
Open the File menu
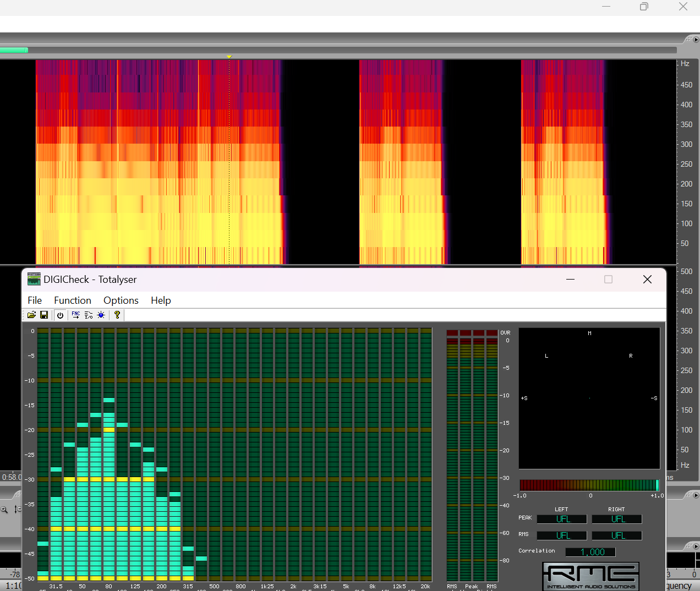pos(35,300)
